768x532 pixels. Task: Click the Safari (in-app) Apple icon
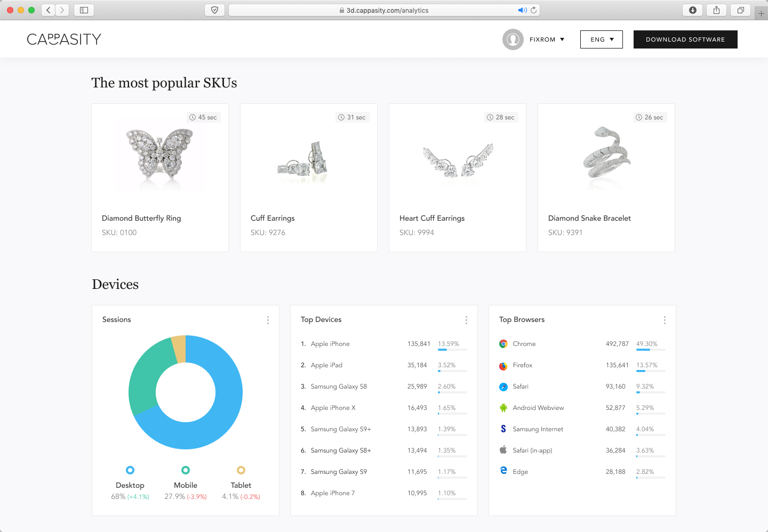[503, 450]
